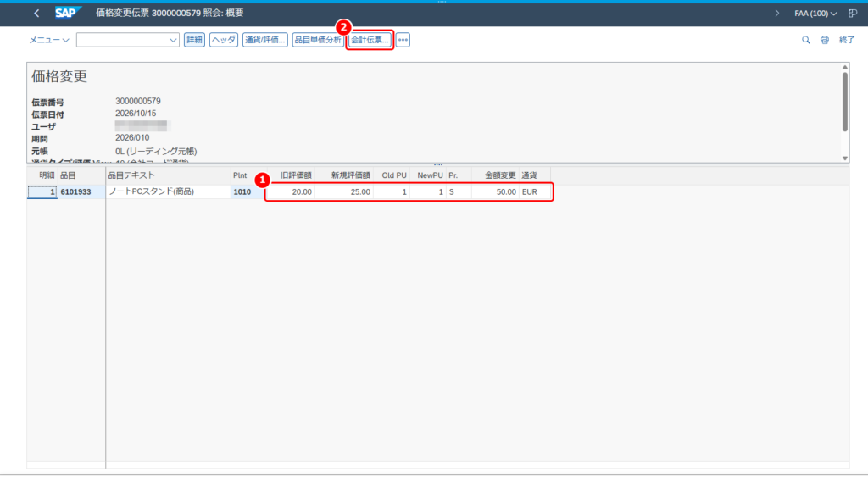Image resolution: width=868 pixels, height=477 pixels.
Task: Click the 明細 column header
Action: (42, 175)
